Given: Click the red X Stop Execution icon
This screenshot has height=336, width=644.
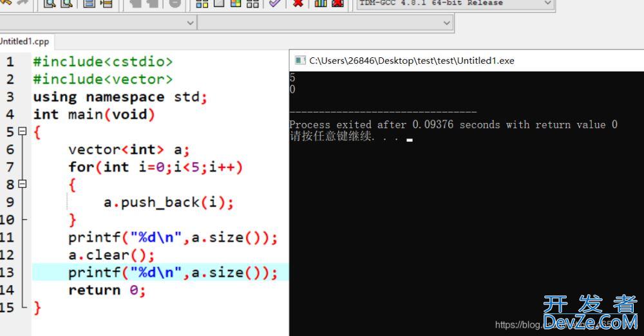Looking at the screenshot, I should 298,3.
